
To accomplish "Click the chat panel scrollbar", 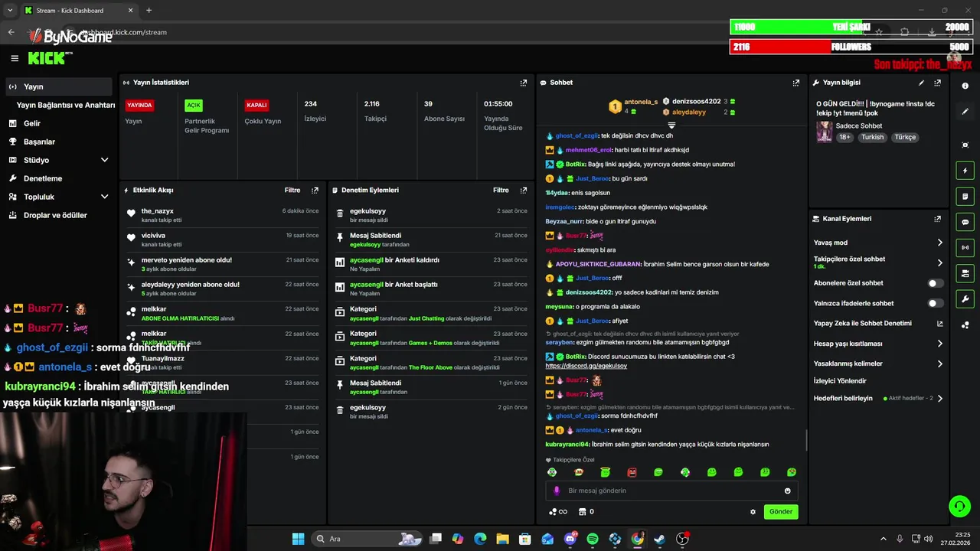I will 806,440.
